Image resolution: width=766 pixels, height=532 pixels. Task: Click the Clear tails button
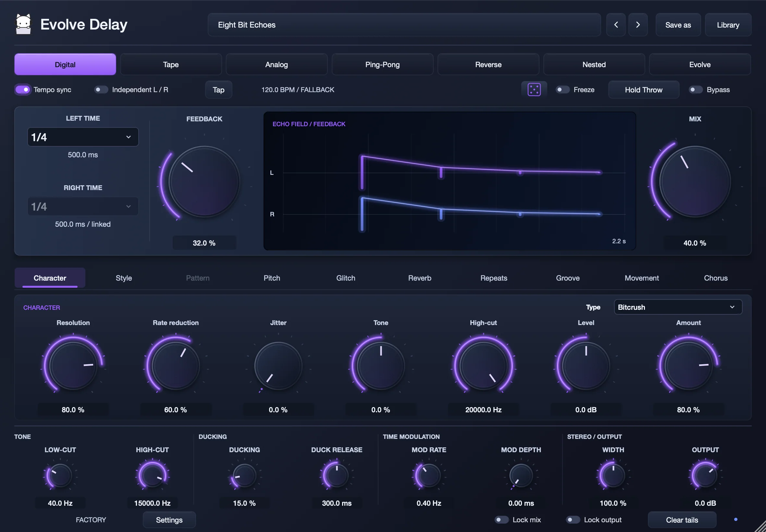(682, 520)
